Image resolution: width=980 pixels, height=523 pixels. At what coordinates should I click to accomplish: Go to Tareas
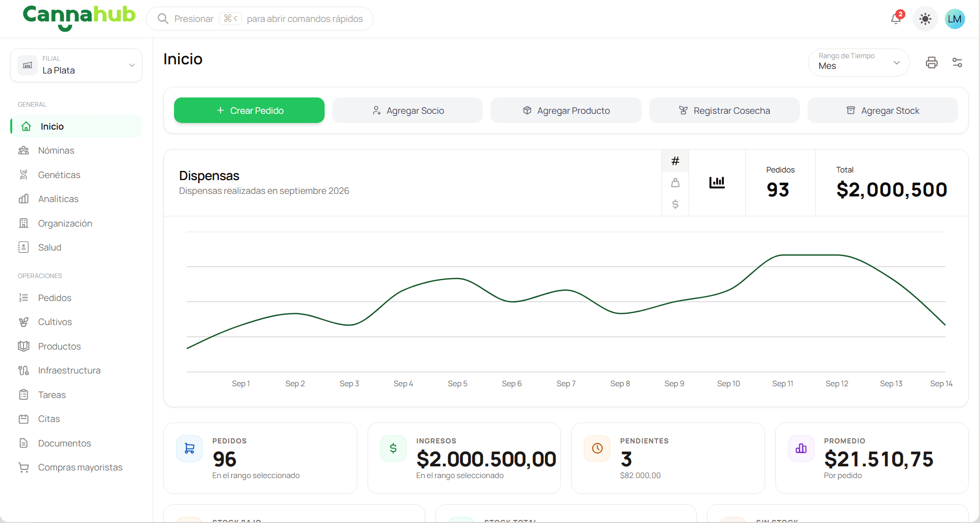tap(76, 395)
